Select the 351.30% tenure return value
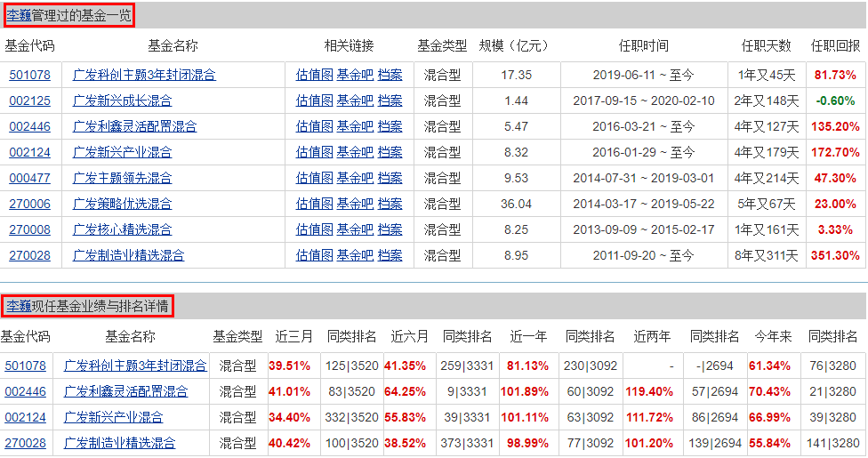The width and height of the screenshot is (868, 458). 835,256
